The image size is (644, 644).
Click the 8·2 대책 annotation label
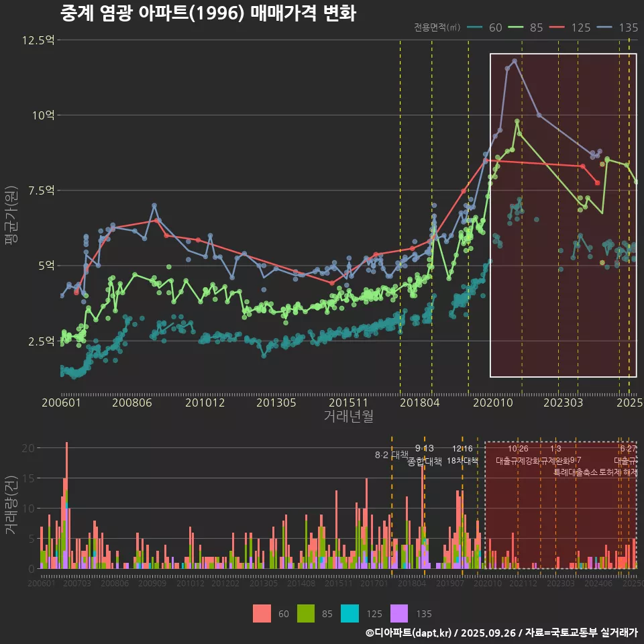tap(391, 455)
